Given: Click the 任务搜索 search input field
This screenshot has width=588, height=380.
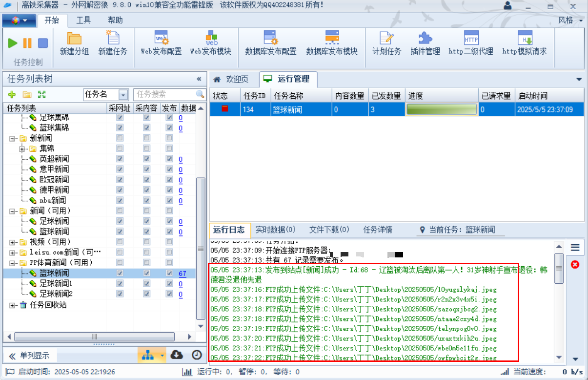Looking at the screenshot, I should tap(165, 94).
